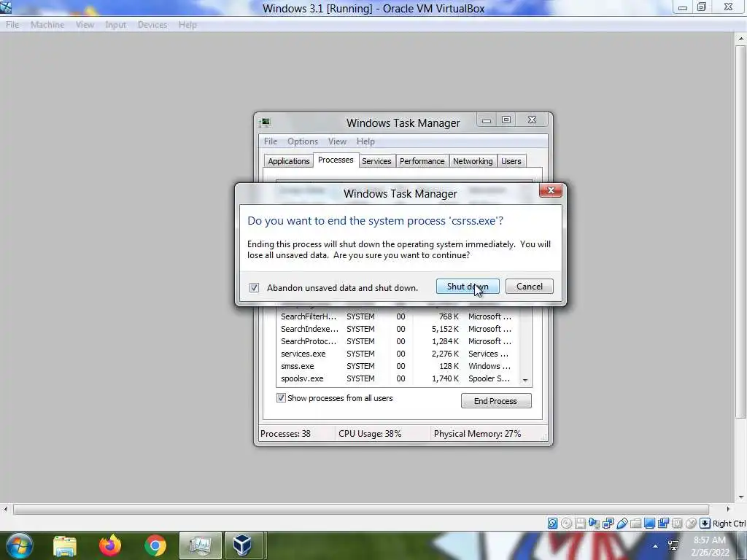Select the services.exe process

398,354
